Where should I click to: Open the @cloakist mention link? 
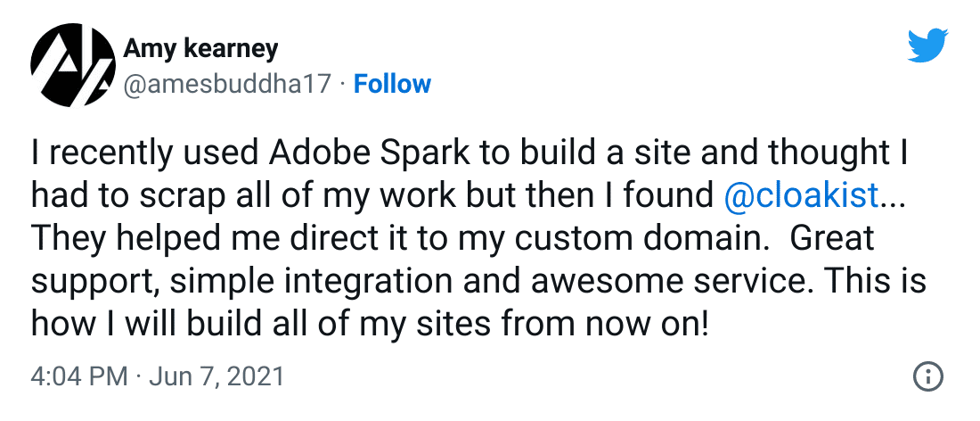click(x=801, y=196)
